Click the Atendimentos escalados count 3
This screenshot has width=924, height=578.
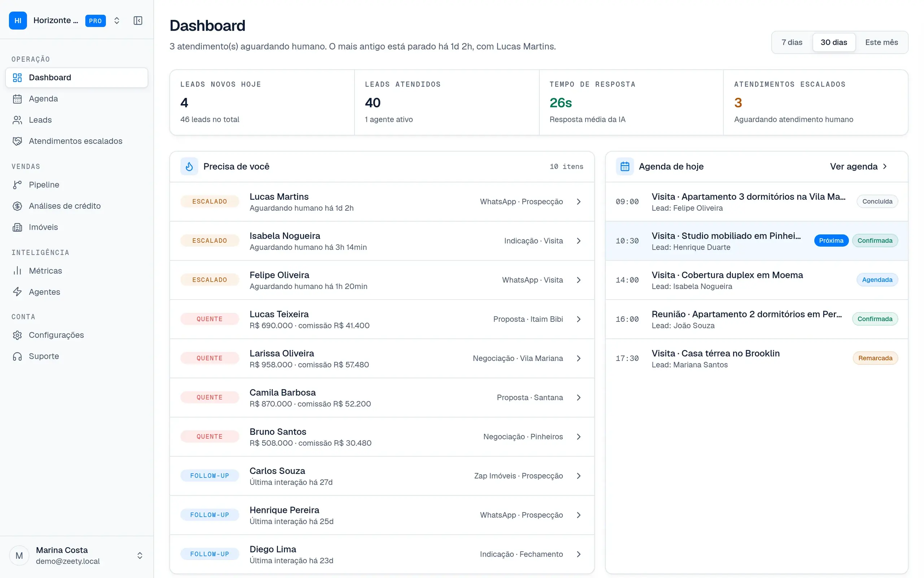pos(738,103)
